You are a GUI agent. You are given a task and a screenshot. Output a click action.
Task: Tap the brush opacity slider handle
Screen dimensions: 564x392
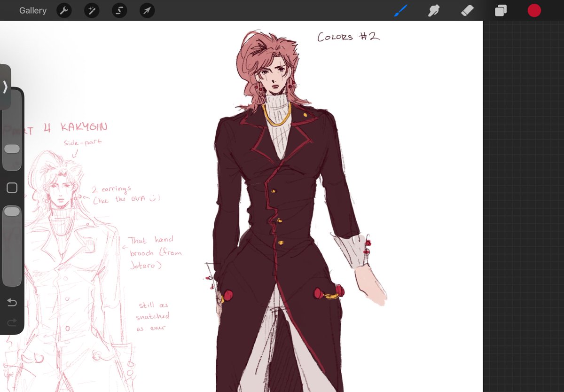click(x=12, y=212)
